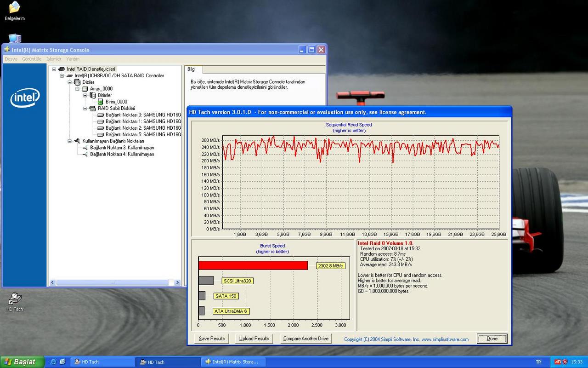The height and width of the screenshot is (368, 588).
Task: Click the HD Tach desktop shortcut icon
Action: pos(15,298)
